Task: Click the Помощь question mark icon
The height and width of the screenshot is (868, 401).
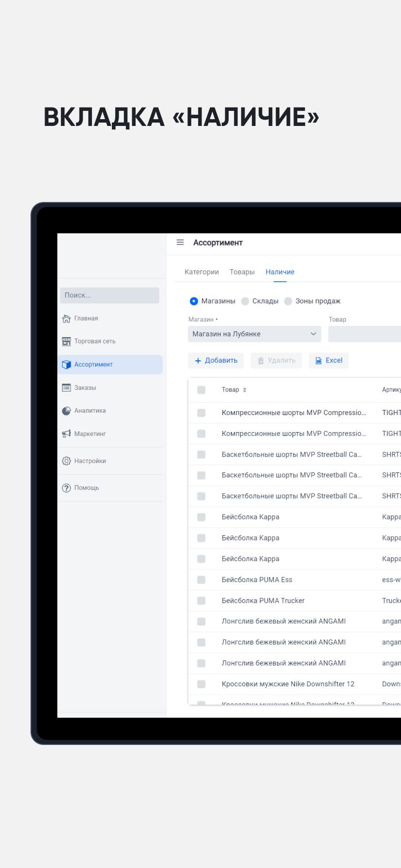Action: 66,488
